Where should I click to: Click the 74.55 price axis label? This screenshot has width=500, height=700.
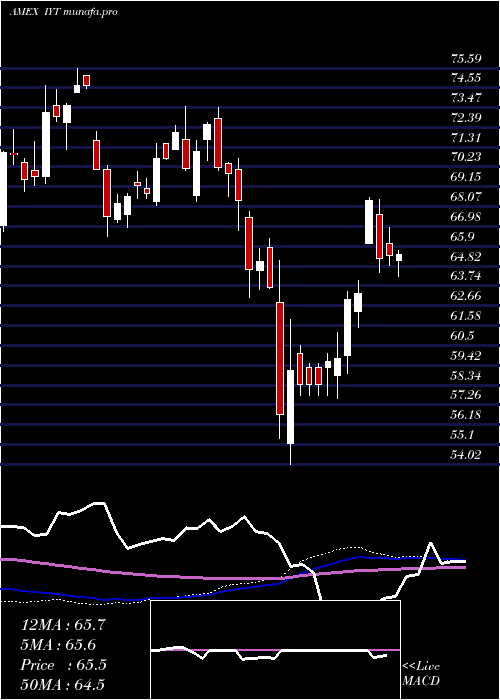tap(466, 78)
